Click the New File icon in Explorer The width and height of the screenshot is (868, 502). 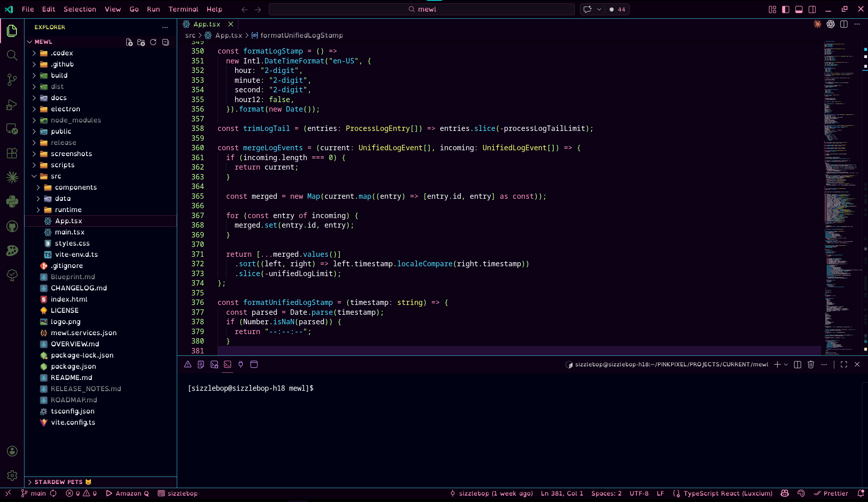click(x=129, y=42)
